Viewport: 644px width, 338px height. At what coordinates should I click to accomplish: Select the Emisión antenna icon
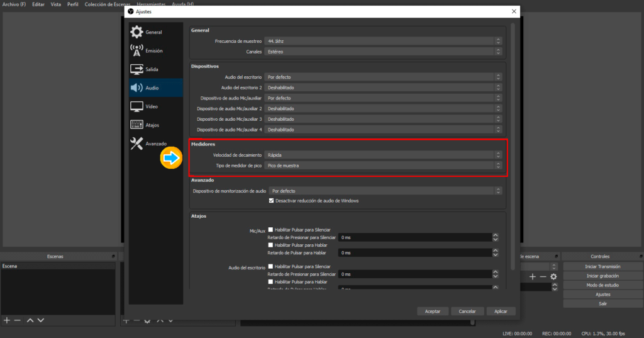136,51
